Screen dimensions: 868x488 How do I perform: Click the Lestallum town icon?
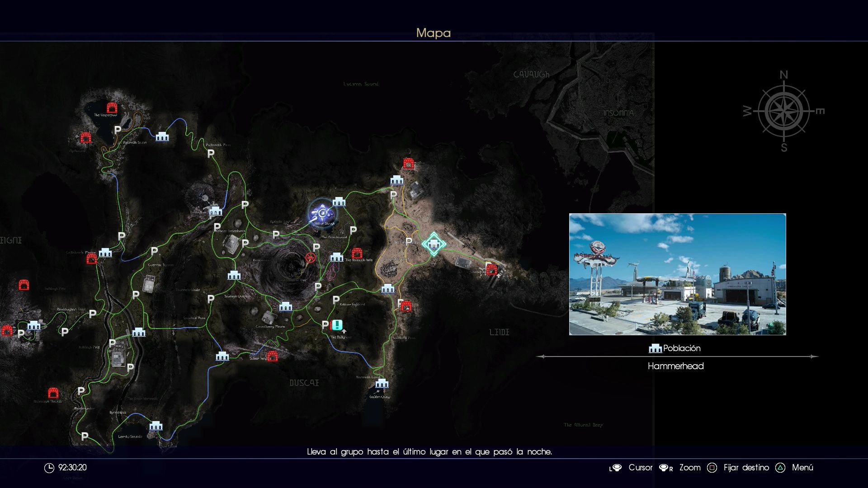tap(215, 211)
